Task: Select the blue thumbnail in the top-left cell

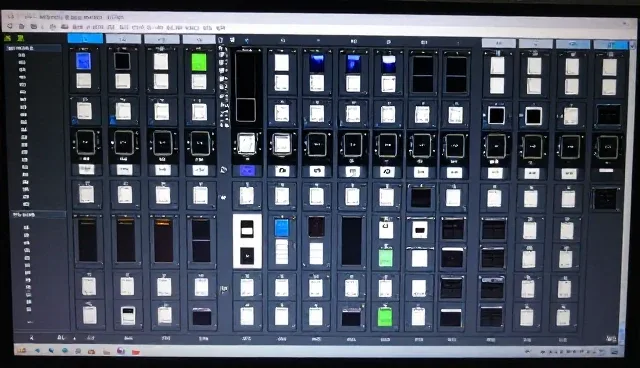Action: click(x=84, y=61)
